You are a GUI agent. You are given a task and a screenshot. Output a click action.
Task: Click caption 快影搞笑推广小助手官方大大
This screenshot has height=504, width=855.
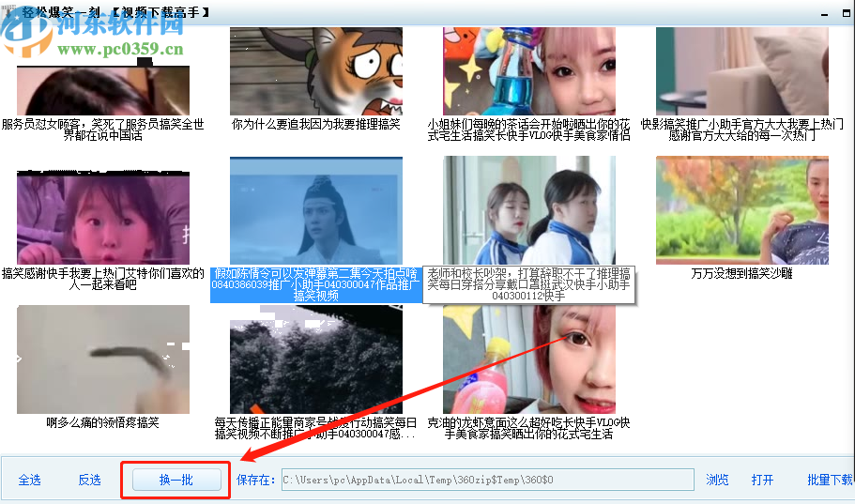click(742, 130)
